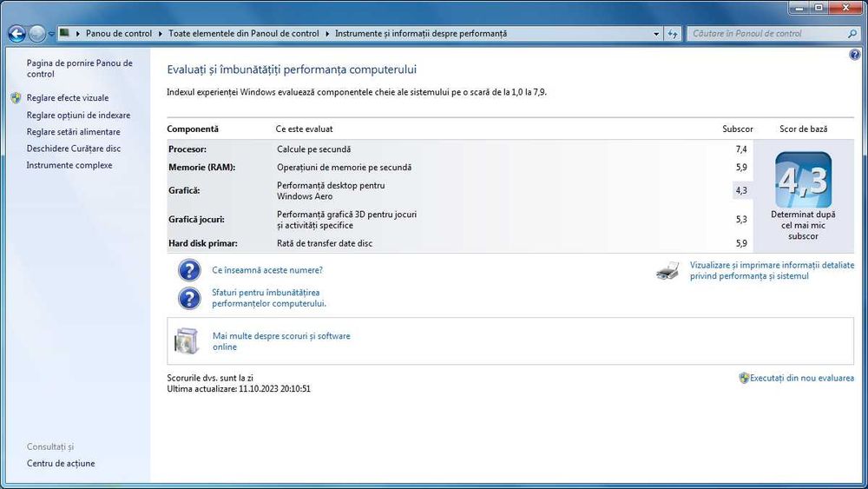
Task: Open Reglare setări alimentare
Action: coord(73,132)
